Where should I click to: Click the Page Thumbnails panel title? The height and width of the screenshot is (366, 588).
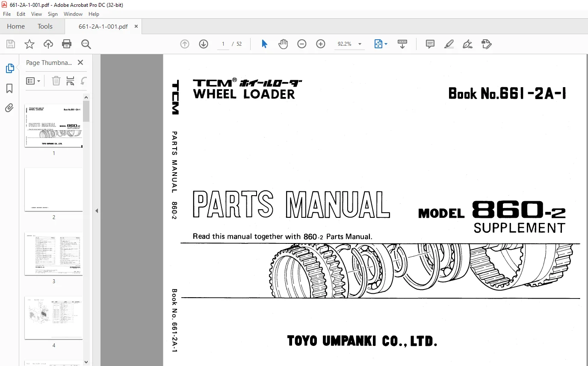[x=49, y=62]
